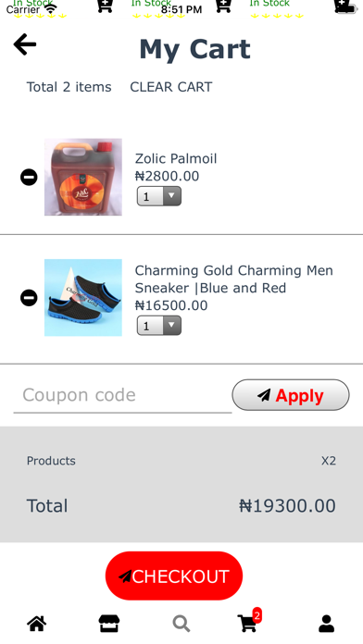Click the Total ₦19300.00 amount

point(287,506)
